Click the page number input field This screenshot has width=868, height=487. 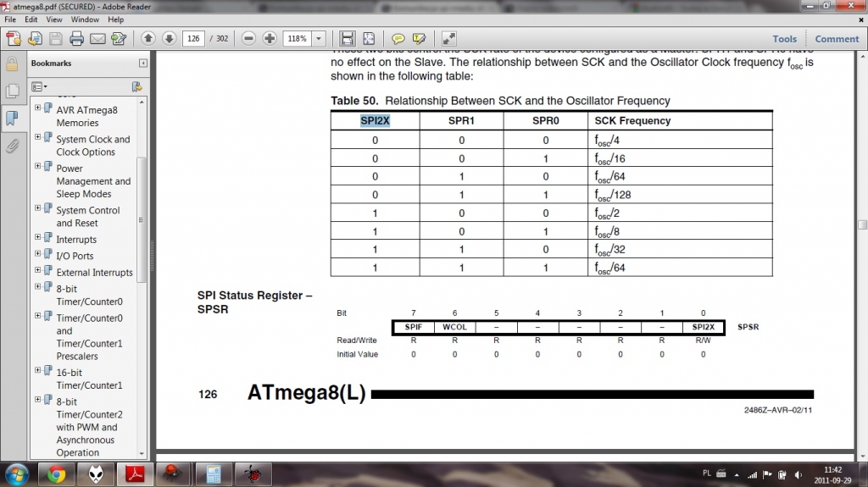point(193,38)
